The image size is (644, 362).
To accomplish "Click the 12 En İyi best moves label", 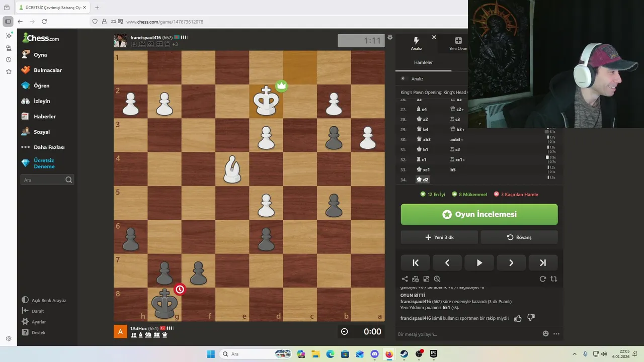I will (432, 195).
